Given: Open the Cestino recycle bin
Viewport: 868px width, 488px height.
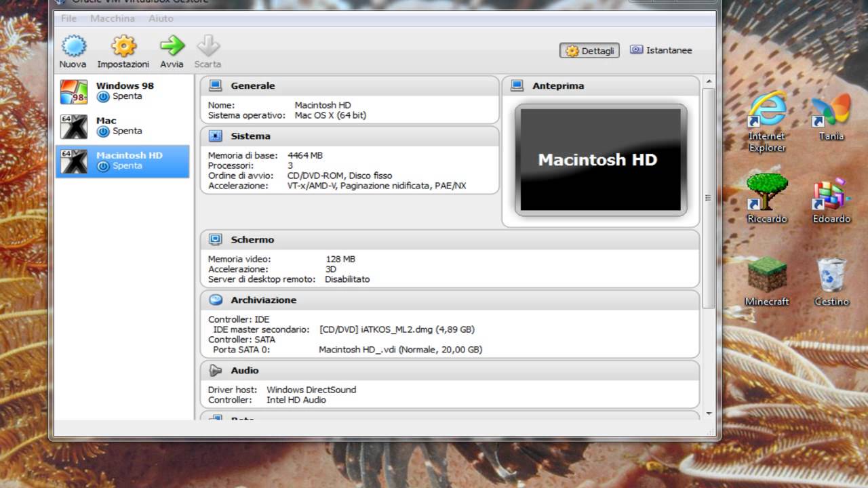Looking at the screenshot, I should pos(831,282).
